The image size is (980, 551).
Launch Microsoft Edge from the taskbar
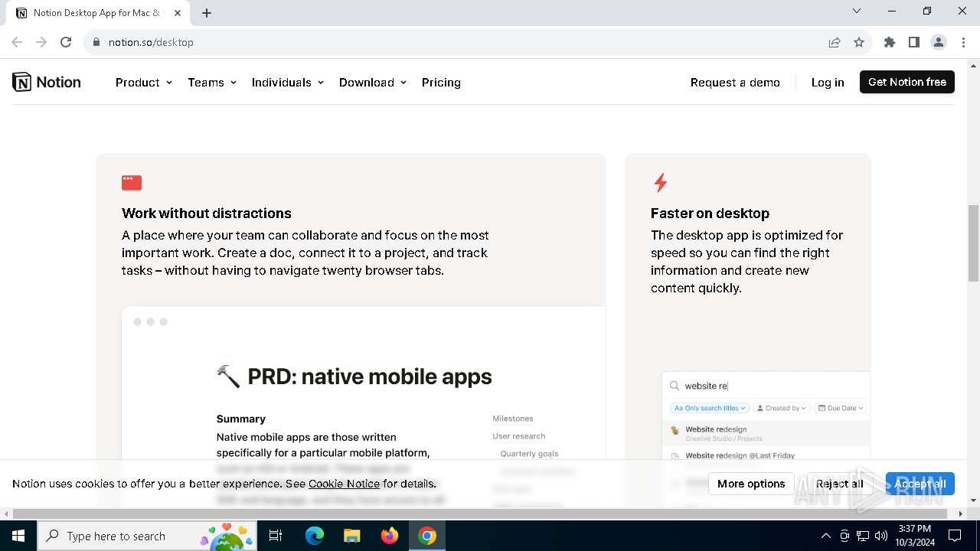coord(315,536)
